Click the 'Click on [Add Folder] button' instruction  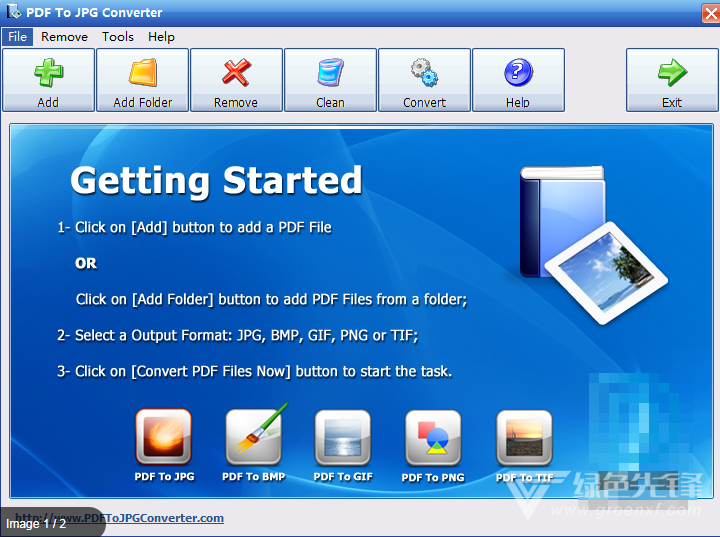point(271,300)
